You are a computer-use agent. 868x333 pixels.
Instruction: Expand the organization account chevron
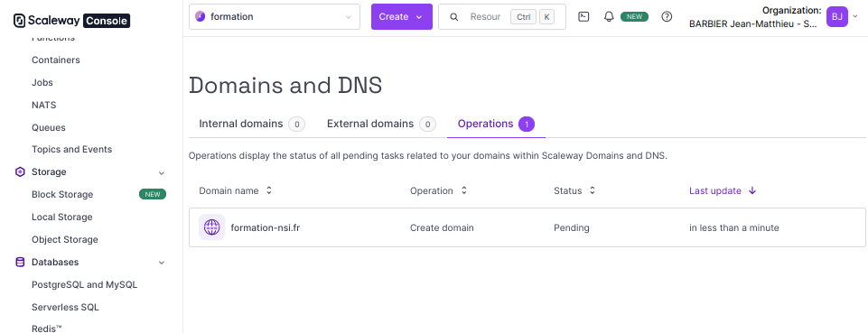point(854,16)
